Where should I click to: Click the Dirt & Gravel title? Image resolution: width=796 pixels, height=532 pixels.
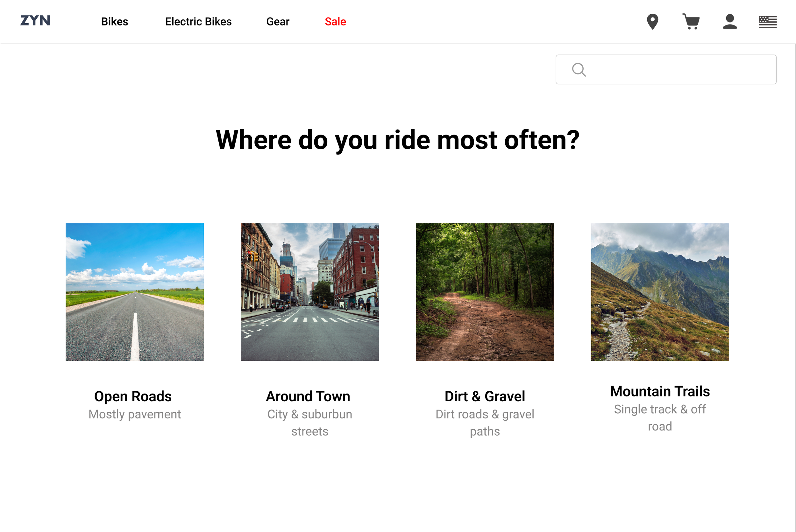[x=485, y=396]
